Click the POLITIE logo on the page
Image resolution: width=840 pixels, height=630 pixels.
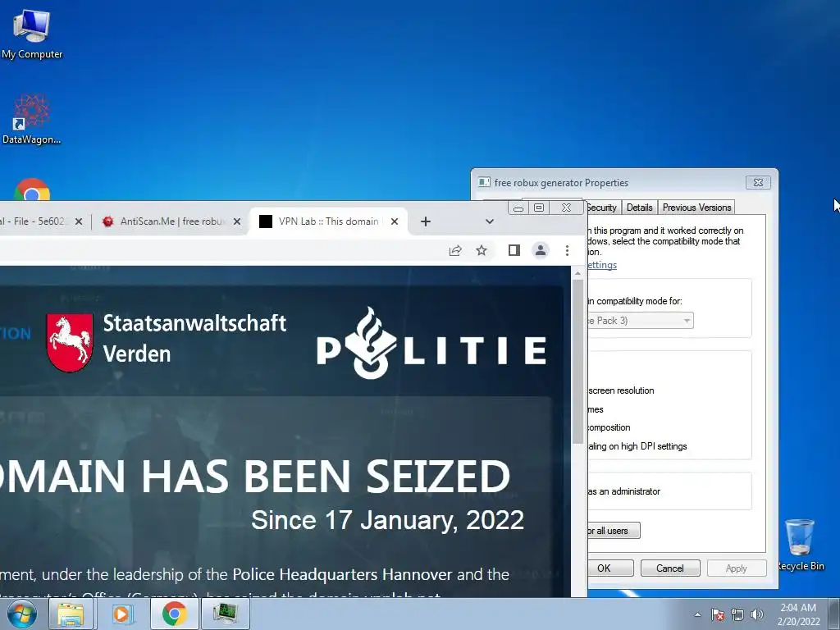point(431,343)
